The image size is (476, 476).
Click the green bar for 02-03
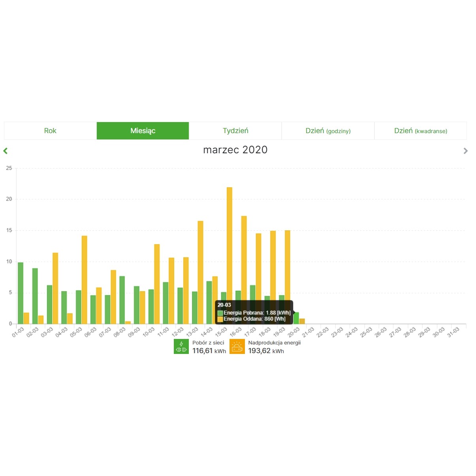[x=35, y=296]
